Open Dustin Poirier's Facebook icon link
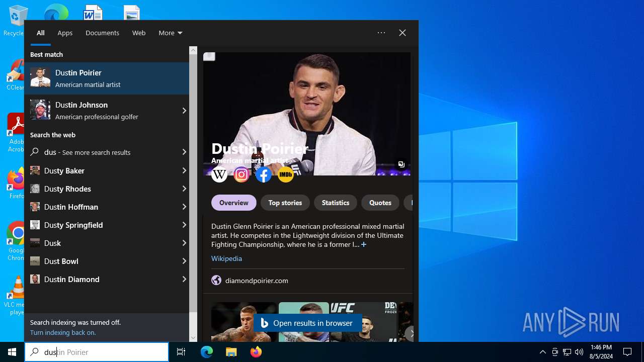 (264, 174)
